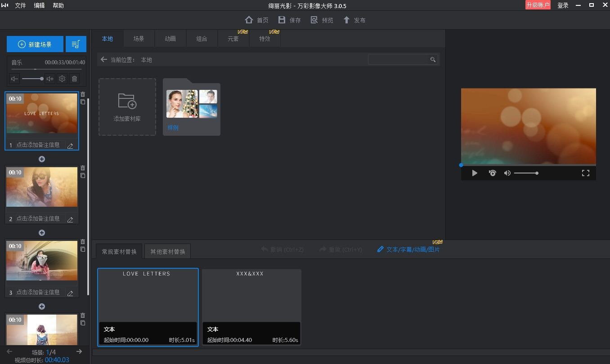Switch to the 动画 tab
Screen dimensions: 610x364
[x=170, y=39]
